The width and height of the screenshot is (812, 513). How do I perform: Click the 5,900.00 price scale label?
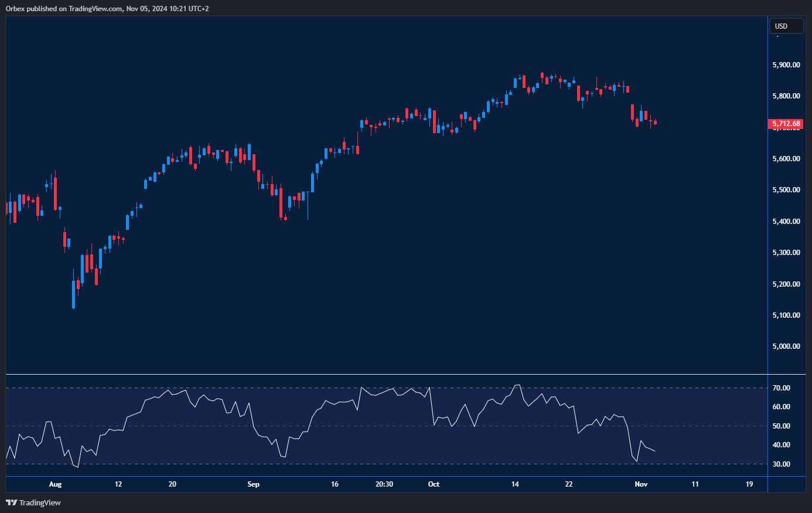click(786, 65)
